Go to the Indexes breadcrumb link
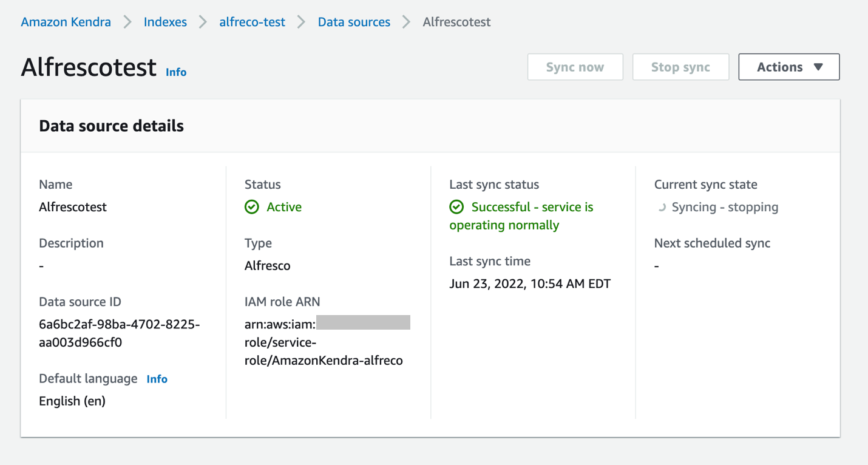 coord(165,22)
